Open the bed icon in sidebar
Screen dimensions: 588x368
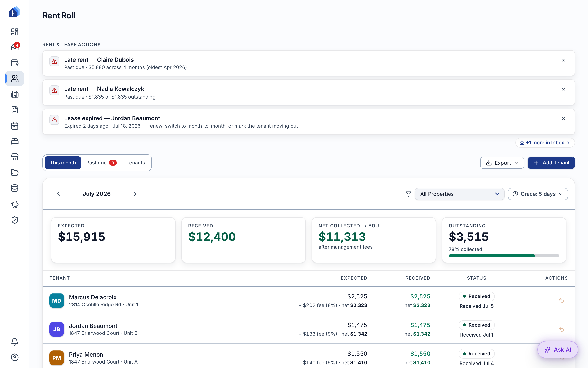tap(14, 141)
